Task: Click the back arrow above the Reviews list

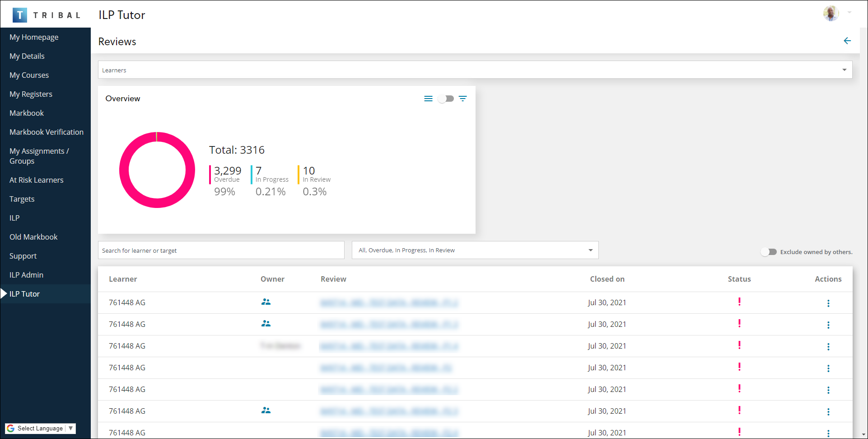Action: click(847, 41)
